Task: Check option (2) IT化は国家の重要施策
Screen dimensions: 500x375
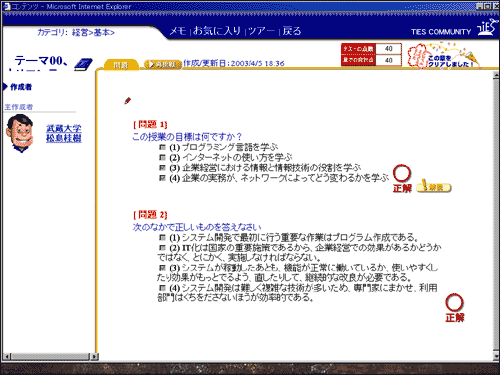Action: pos(162,248)
